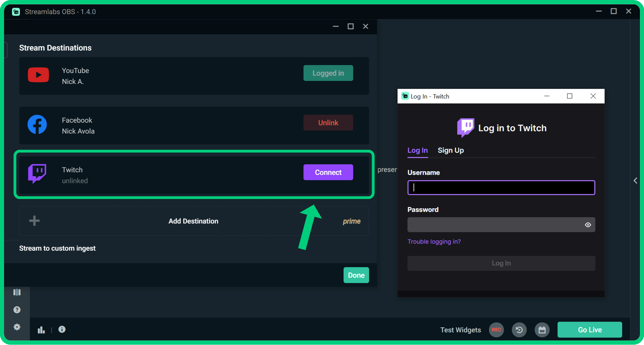This screenshot has height=345, width=644.
Task: Click the Nick Avola Facebook account name
Action: click(78, 131)
